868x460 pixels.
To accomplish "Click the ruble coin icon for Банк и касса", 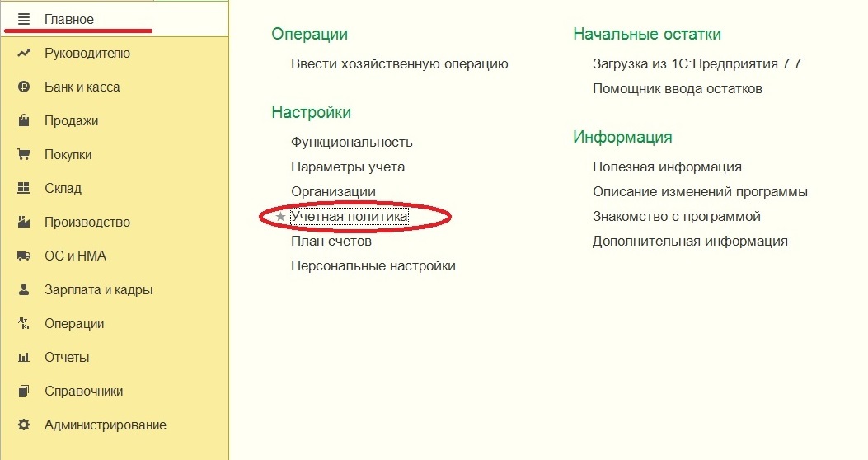I will coord(24,87).
